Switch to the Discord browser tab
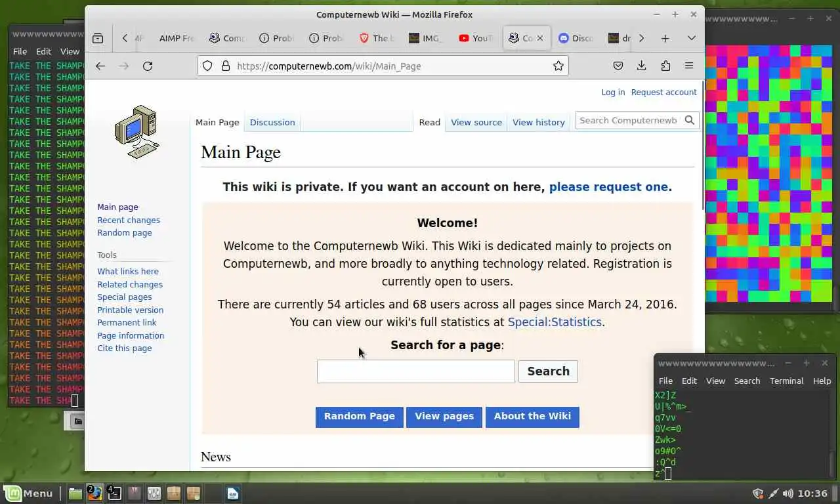Viewport: 840px width, 504px height. click(x=576, y=38)
